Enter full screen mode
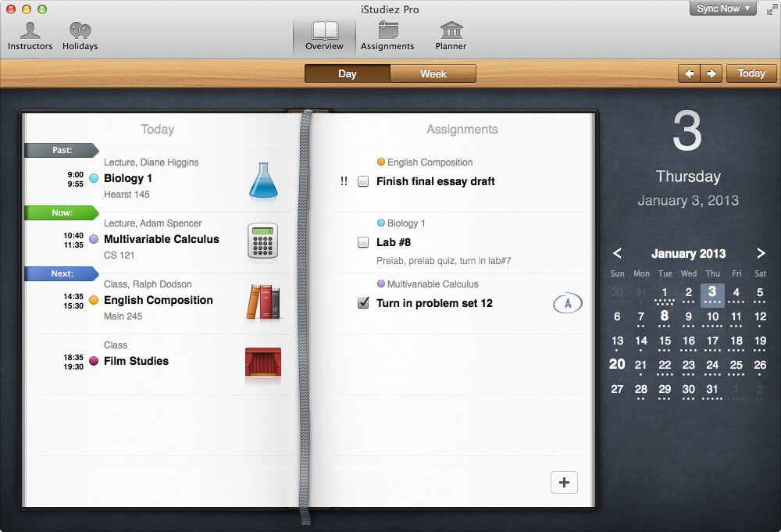The image size is (781, 532). pyautogui.click(x=772, y=9)
